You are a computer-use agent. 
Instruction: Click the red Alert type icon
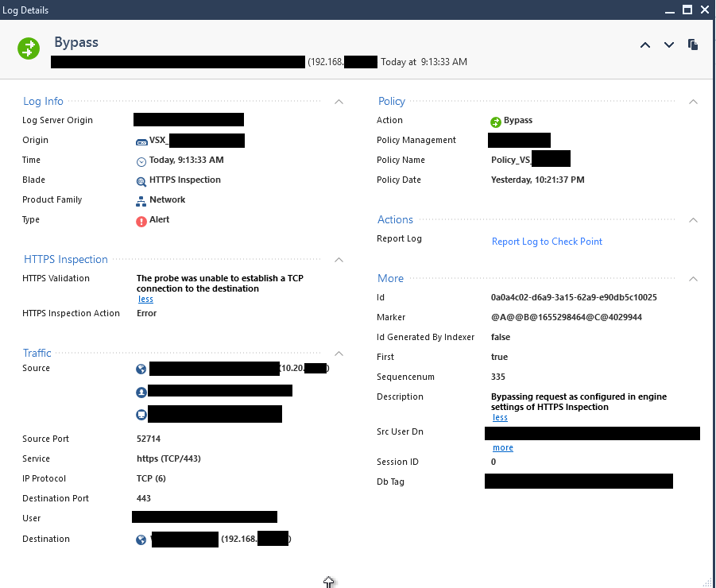(x=141, y=219)
